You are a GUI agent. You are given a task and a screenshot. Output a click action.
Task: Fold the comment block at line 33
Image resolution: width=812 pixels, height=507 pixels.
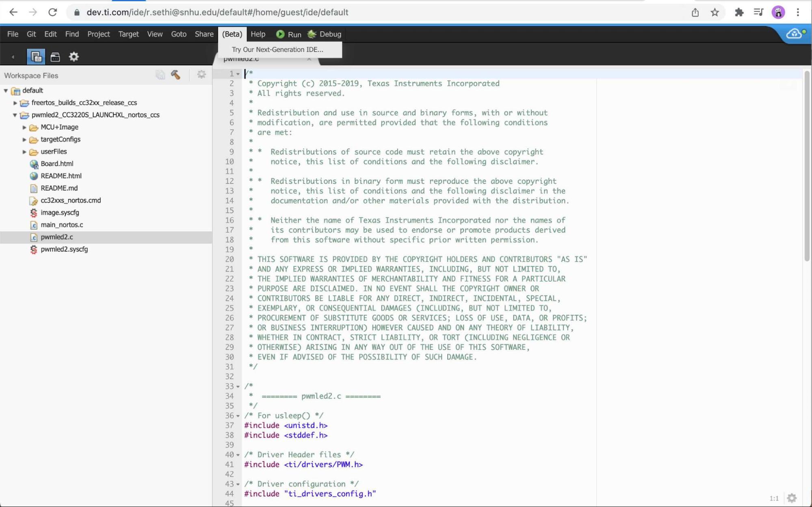(x=238, y=386)
